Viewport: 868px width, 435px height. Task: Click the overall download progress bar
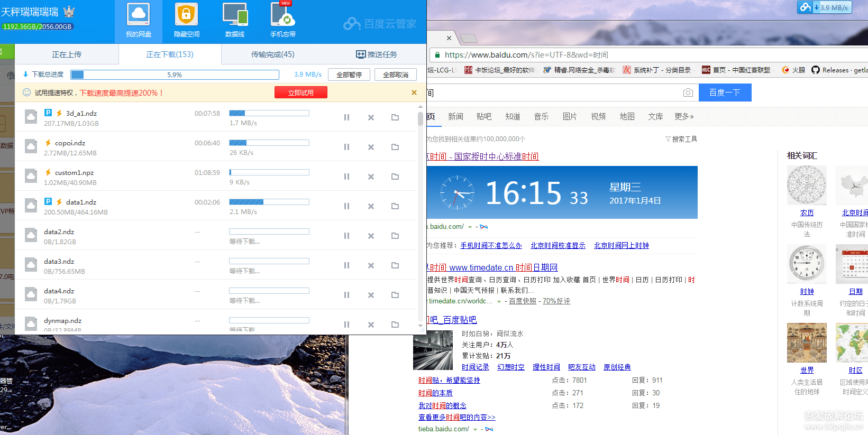(175, 75)
